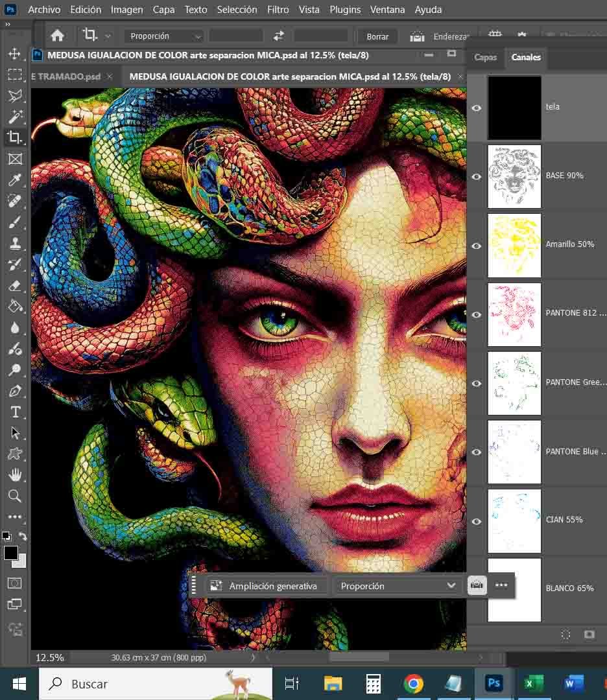Image resolution: width=607 pixels, height=700 pixels.
Task: Select the PANTONE 812 channel thumbnail
Action: (x=514, y=314)
